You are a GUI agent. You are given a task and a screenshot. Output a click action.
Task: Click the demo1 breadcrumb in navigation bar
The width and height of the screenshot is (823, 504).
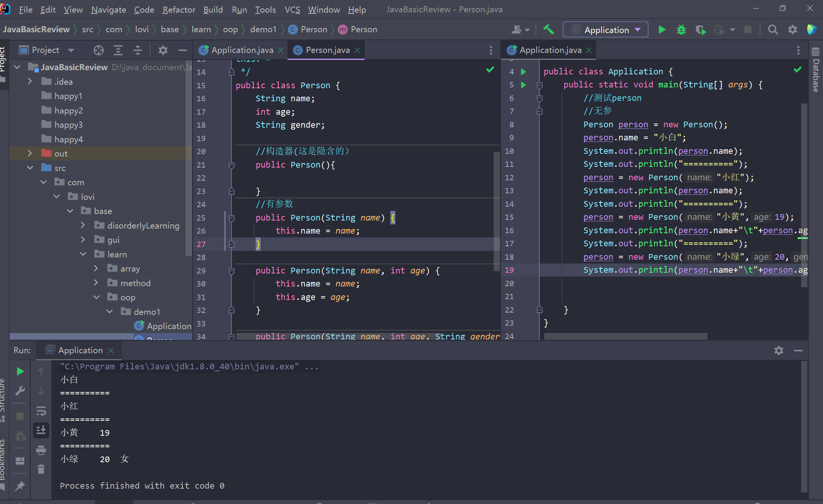(x=263, y=30)
